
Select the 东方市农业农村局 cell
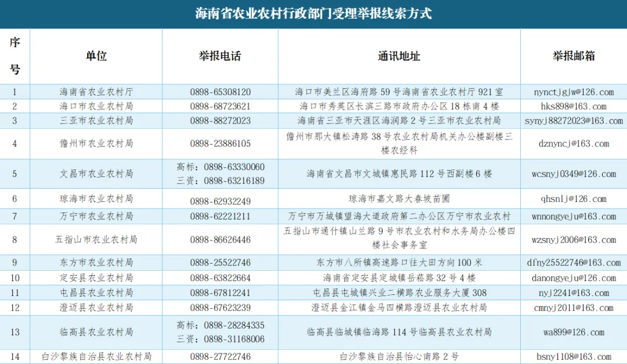point(96,263)
